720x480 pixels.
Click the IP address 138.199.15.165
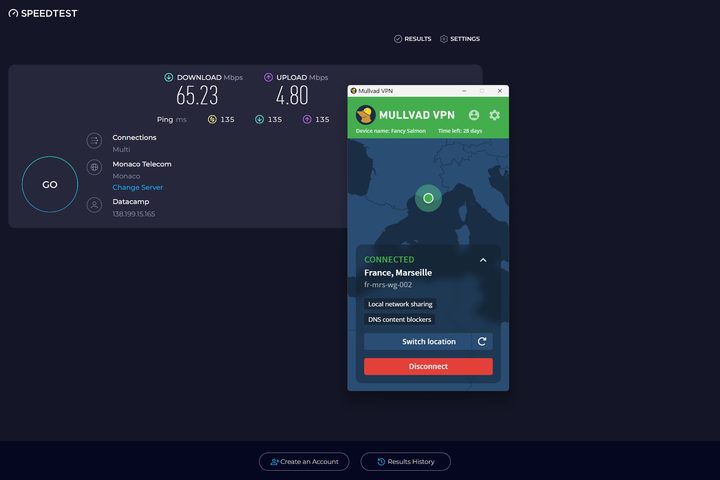134,214
